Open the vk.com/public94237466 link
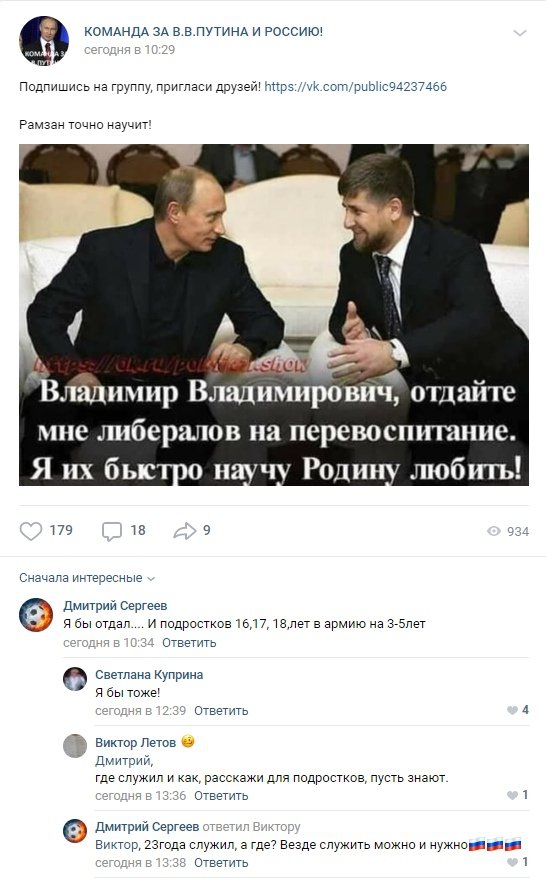The height and width of the screenshot is (883, 546). pyautogui.click(x=355, y=87)
